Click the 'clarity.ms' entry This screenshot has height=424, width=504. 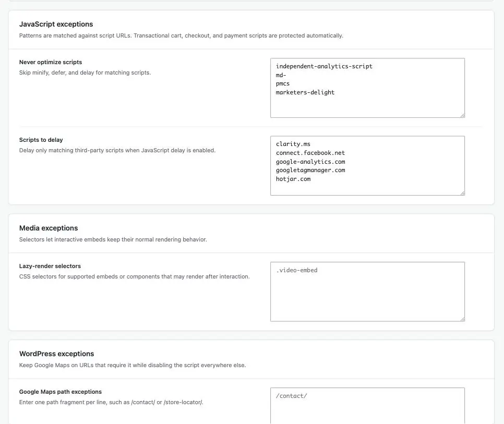(x=293, y=144)
